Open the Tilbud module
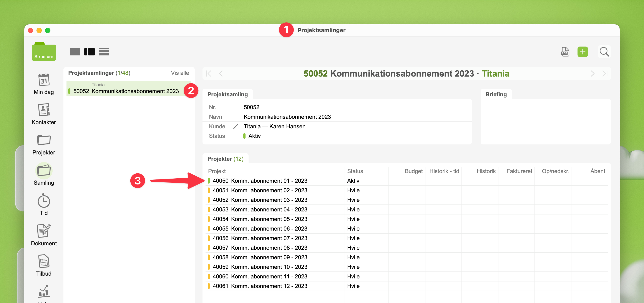 [x=44, y=261]
